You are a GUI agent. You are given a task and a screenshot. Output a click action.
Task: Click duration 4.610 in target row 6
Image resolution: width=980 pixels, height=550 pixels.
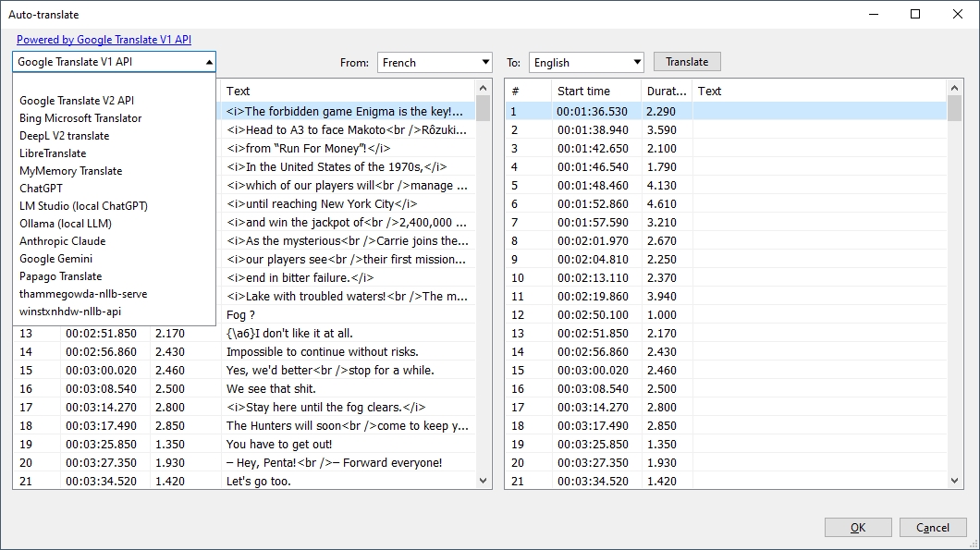pyautogui.click(x=661, y=203)
